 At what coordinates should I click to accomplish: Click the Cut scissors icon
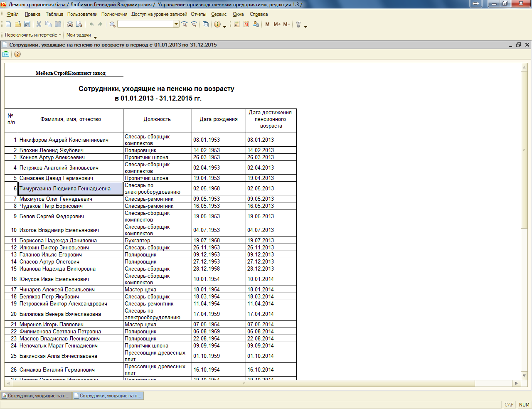pyautogui.click(x=39, y=25)
